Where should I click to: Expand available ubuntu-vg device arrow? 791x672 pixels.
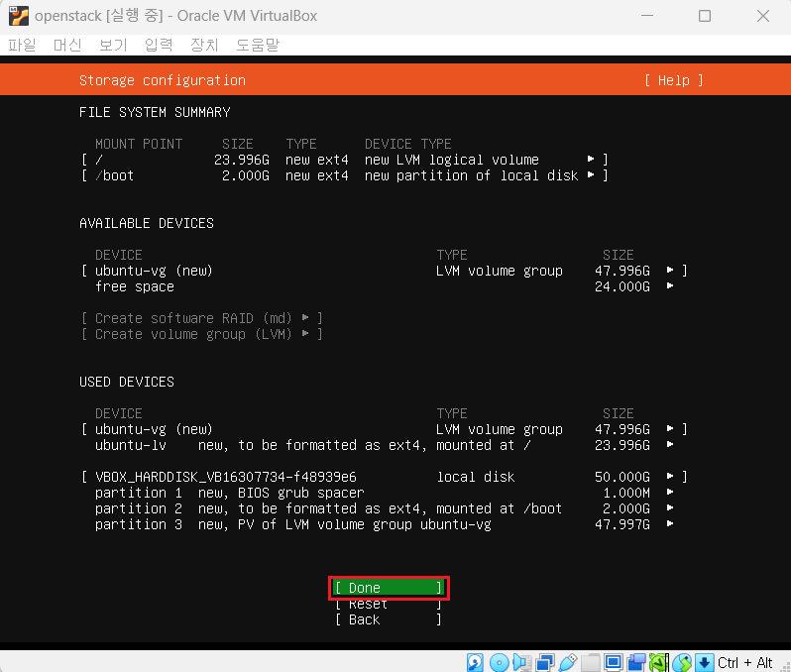(x=670, y=270)
